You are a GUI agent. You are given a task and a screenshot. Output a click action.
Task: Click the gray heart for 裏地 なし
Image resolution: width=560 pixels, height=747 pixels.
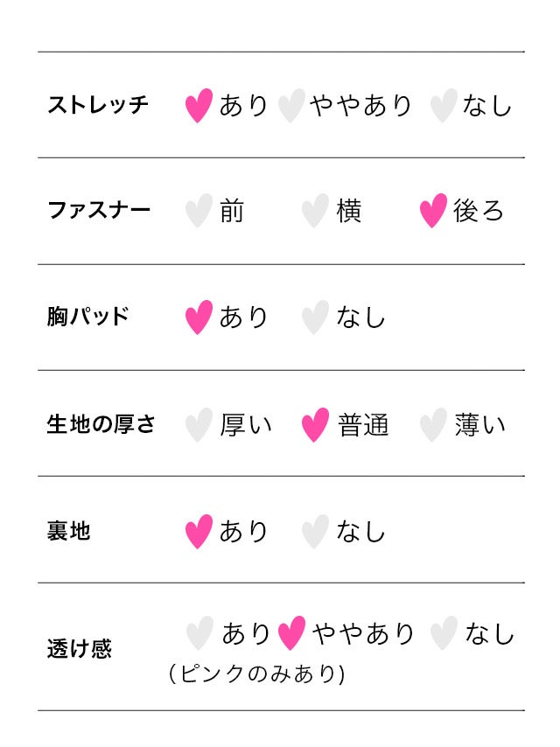315,531
